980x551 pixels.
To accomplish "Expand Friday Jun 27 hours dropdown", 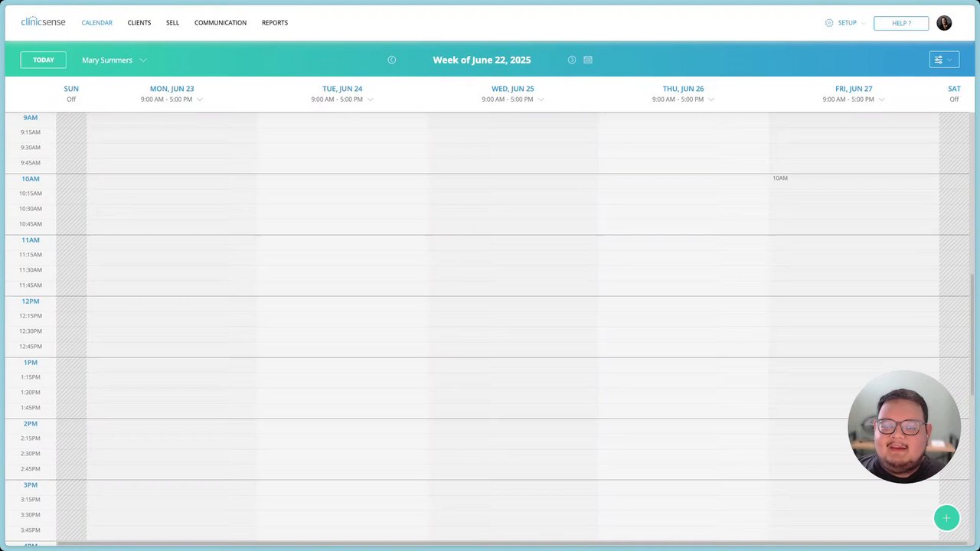I will (x=882, y=99).
